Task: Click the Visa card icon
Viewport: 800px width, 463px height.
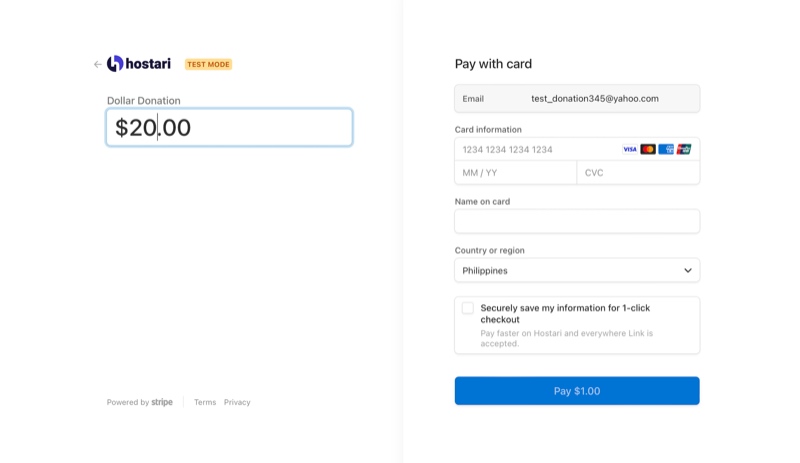Action: tap(630, 149)
